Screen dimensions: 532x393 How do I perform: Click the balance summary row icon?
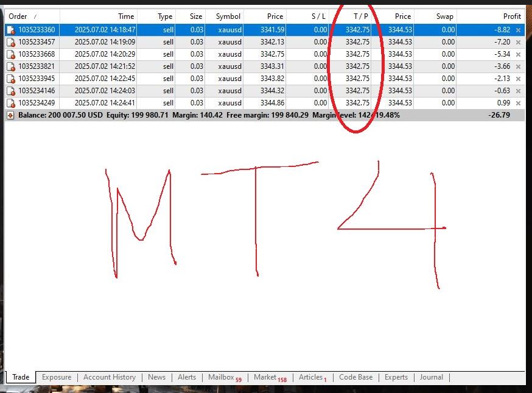tap(10, 116)
